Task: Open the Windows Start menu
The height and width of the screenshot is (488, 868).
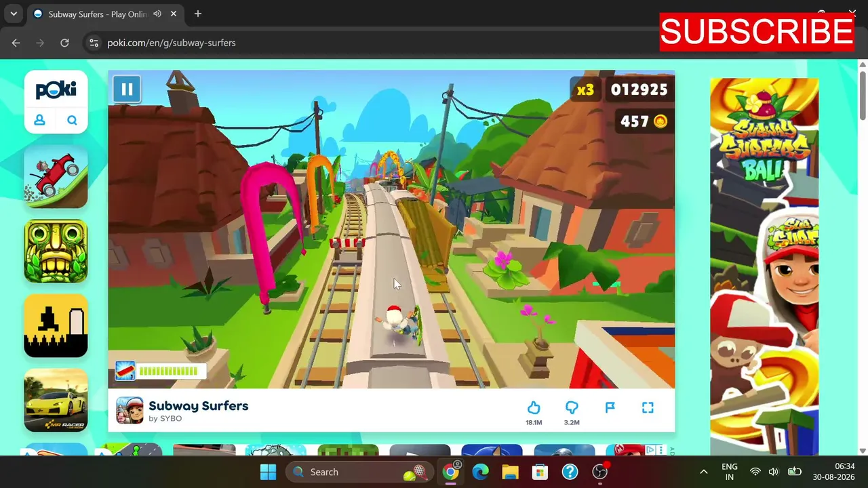Action: (x=268, y=472)
